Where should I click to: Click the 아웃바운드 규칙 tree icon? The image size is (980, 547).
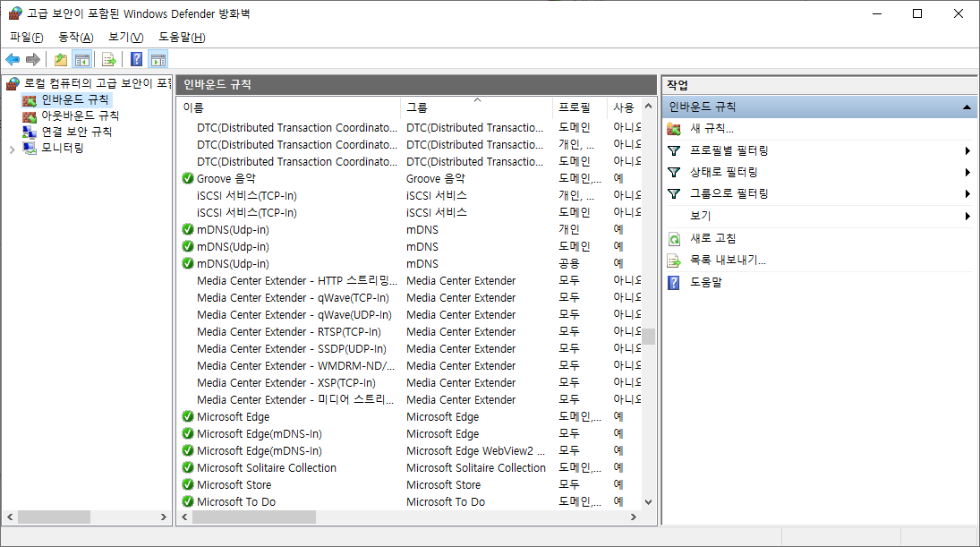coord(30,116)
